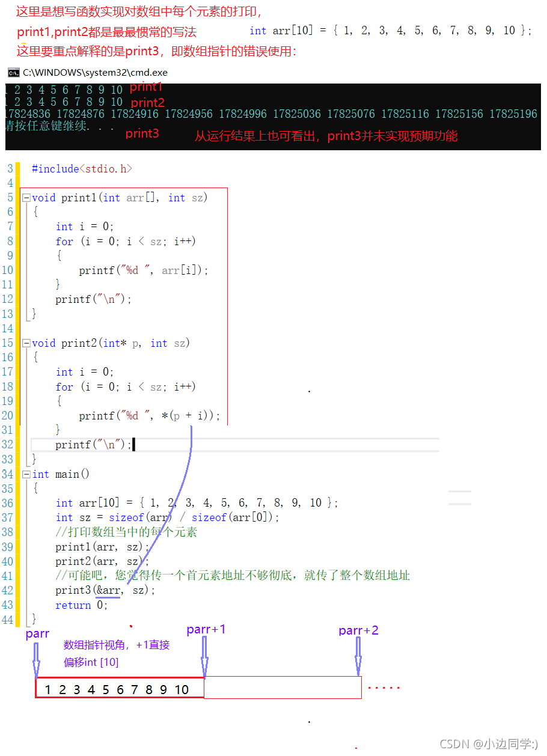Click the 'printf("%d ", *(p + i));' statement
Viewport: 547px width, 756px height.
tap(150, 416)
